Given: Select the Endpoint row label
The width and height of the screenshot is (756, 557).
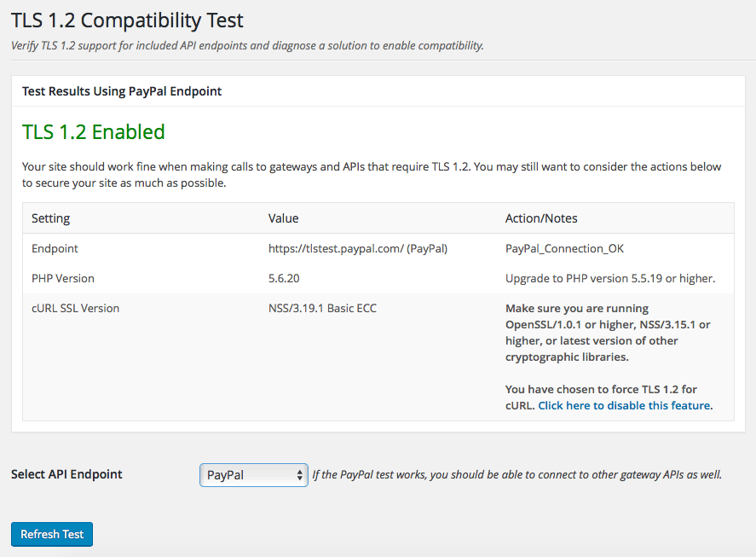Looking at the screenshot, I should click(x=55, y=249).
